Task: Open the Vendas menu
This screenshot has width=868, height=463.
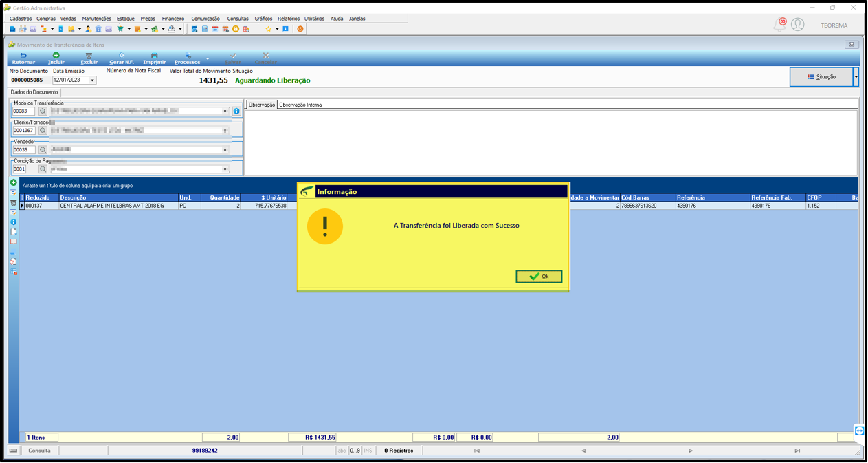Action: click(x=68, y=19)
